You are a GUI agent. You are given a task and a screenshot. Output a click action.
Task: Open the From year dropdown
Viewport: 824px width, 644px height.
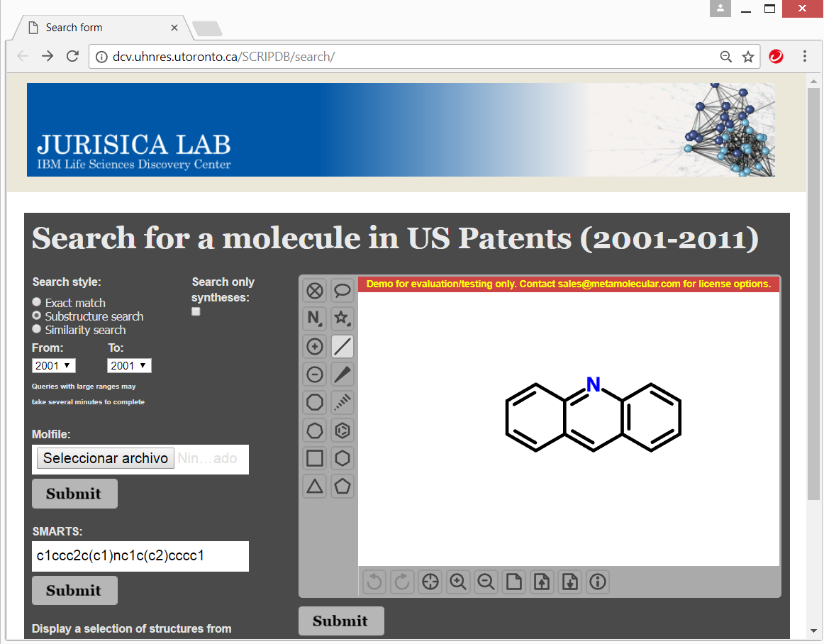(54, 366)
